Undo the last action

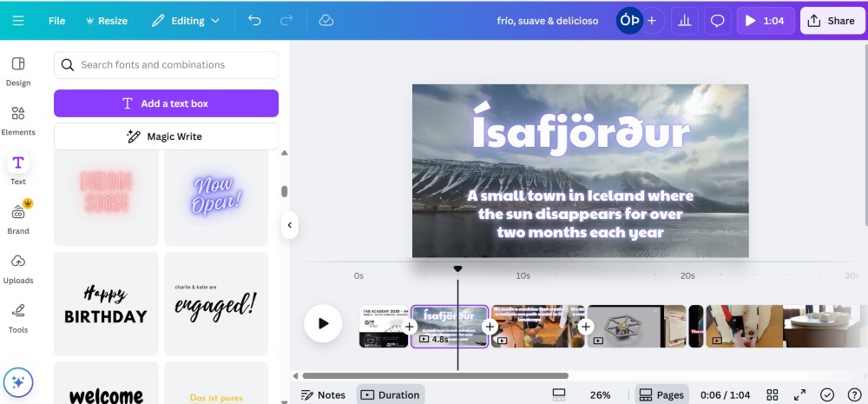pos(254,21)
